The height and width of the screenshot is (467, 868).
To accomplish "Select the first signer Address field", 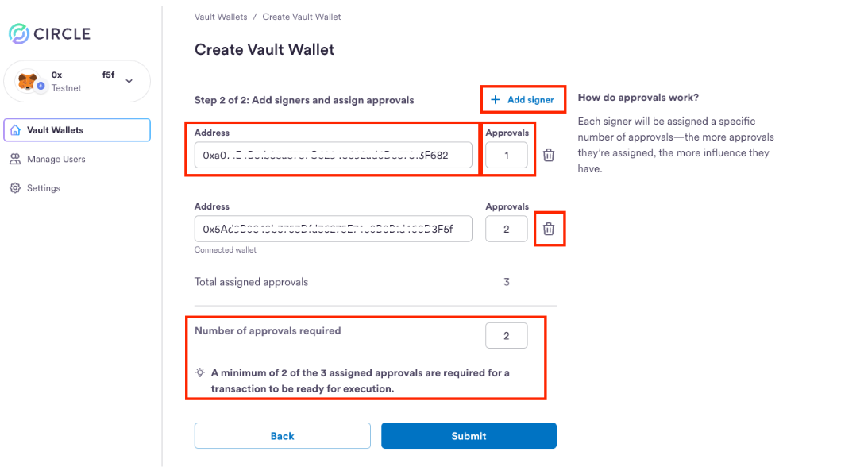I will pyautogui.click(x=333, y=155).
